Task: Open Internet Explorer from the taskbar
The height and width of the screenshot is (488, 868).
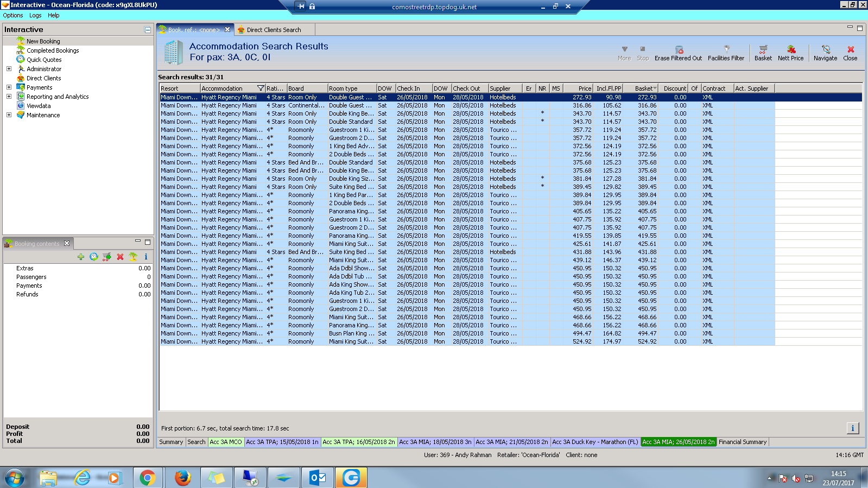Action: [83, 478]
